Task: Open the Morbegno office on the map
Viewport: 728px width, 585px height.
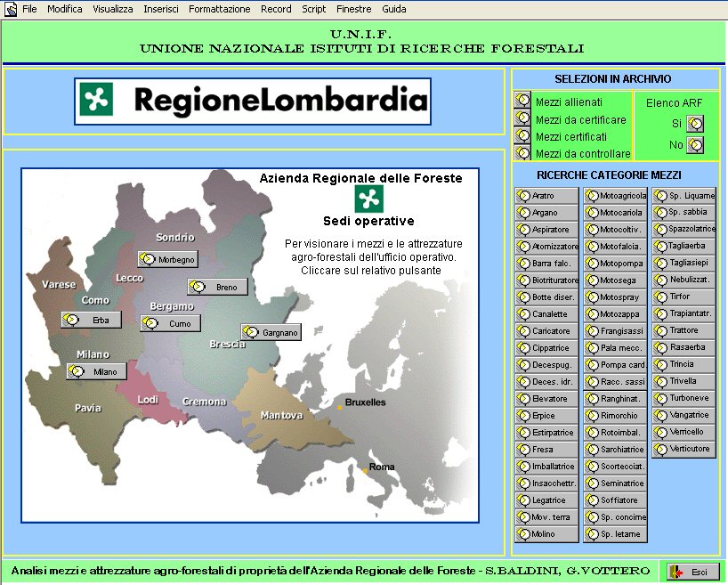Action: tap(168, 259)
